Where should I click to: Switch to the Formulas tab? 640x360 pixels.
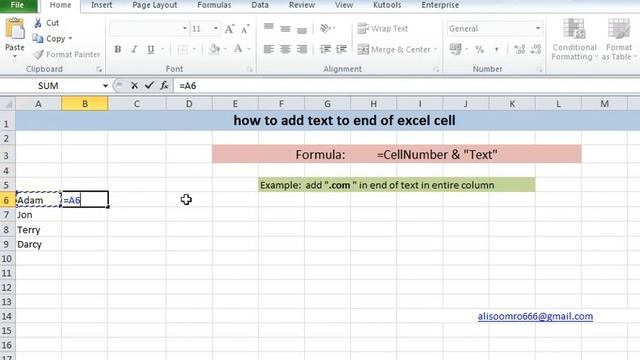click(214, 5)
